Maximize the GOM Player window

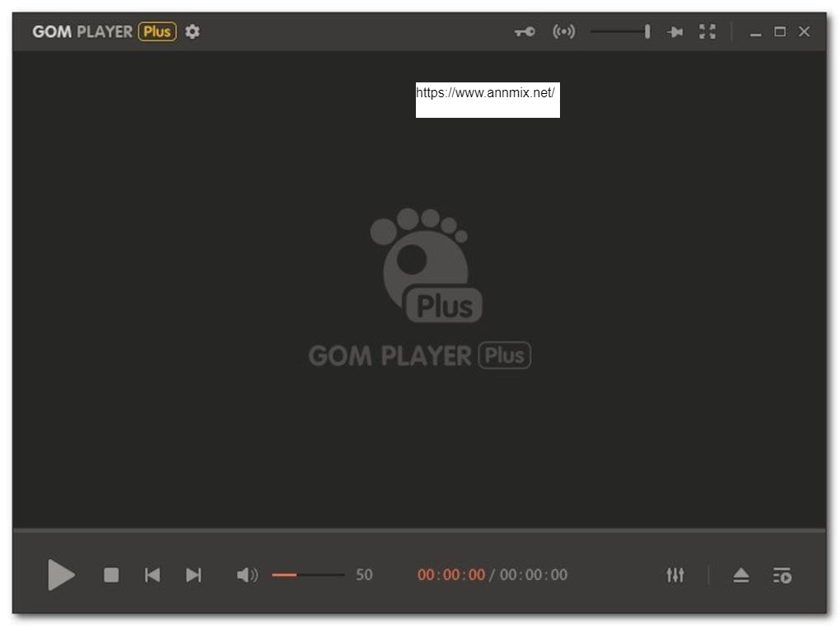tap(780, 31)
